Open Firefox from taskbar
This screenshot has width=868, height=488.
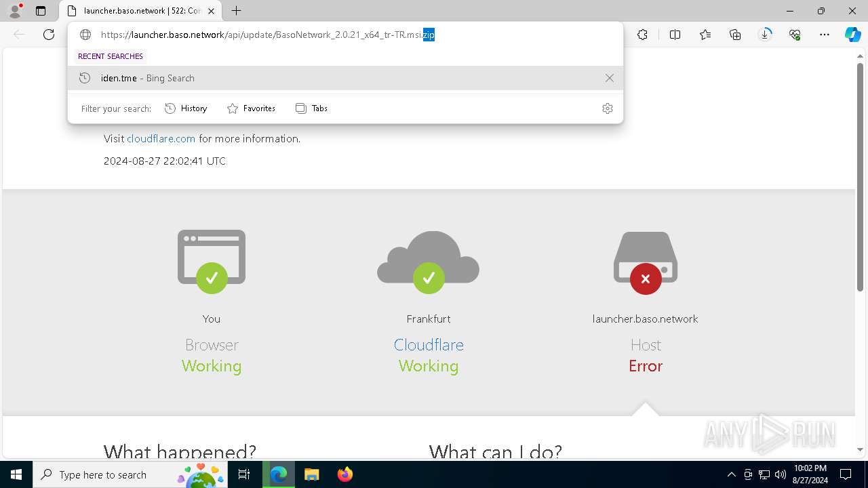[345, 474]
